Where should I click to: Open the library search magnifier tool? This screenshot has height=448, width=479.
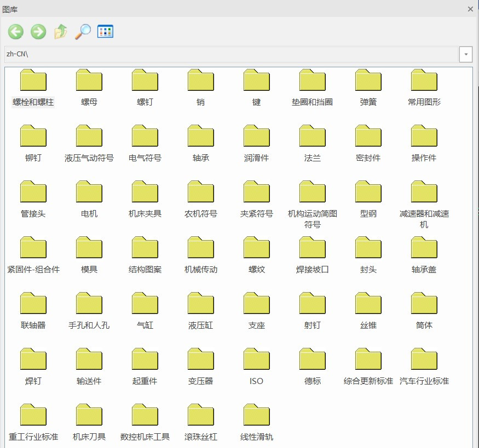pos(83,32)
